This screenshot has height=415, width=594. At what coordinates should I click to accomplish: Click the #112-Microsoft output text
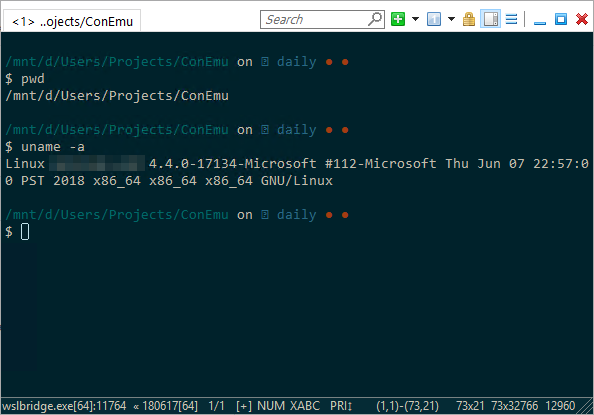381,164
